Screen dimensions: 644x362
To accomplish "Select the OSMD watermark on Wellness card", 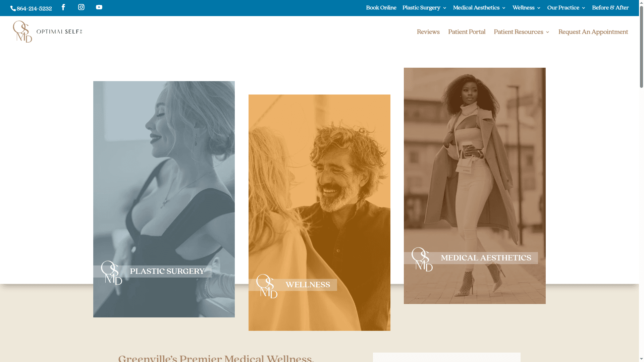I will tap(267, 287).
